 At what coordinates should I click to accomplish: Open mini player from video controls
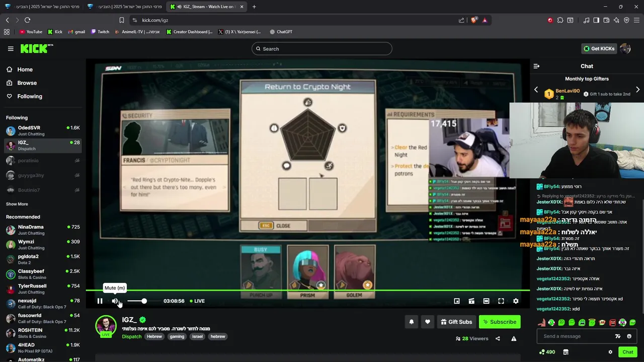click(x=457, y=301)
